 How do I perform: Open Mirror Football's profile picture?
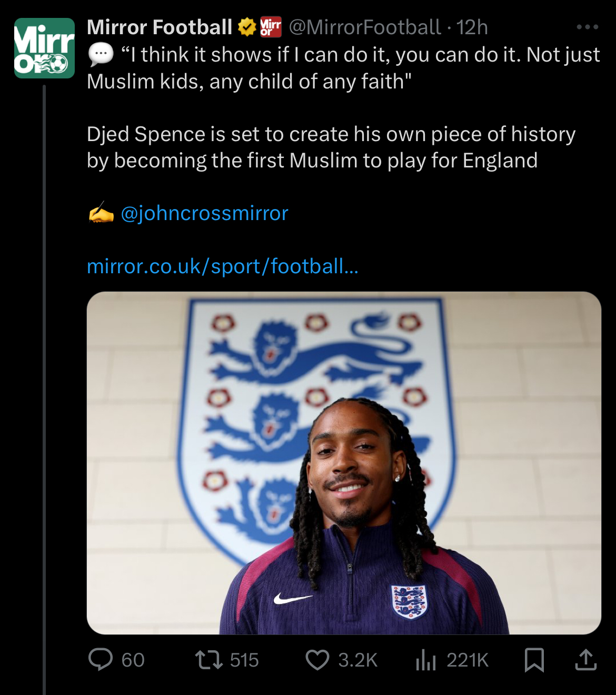point(44,48)
